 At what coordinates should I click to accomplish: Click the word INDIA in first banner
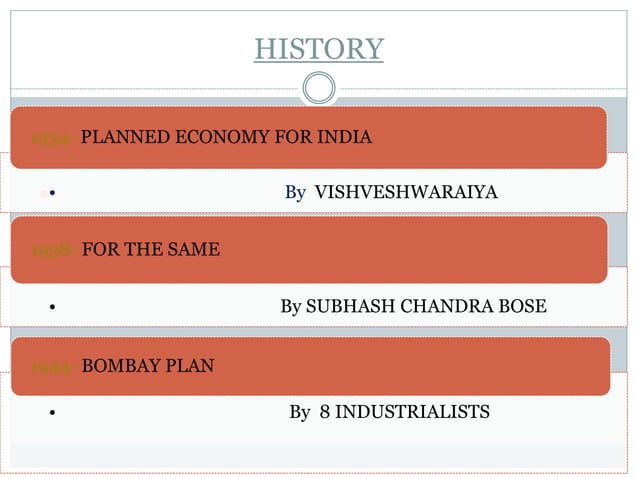pos(344,137)
